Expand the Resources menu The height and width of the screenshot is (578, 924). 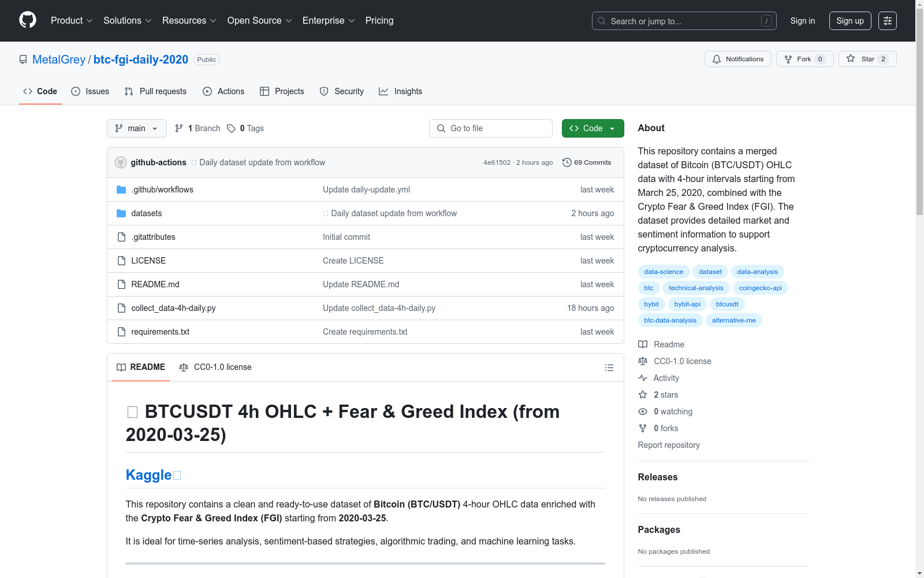click(x=189, y=21)
